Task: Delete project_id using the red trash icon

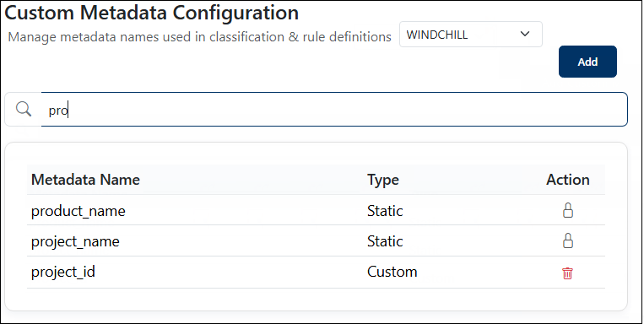Action: (x=567, y=273)
